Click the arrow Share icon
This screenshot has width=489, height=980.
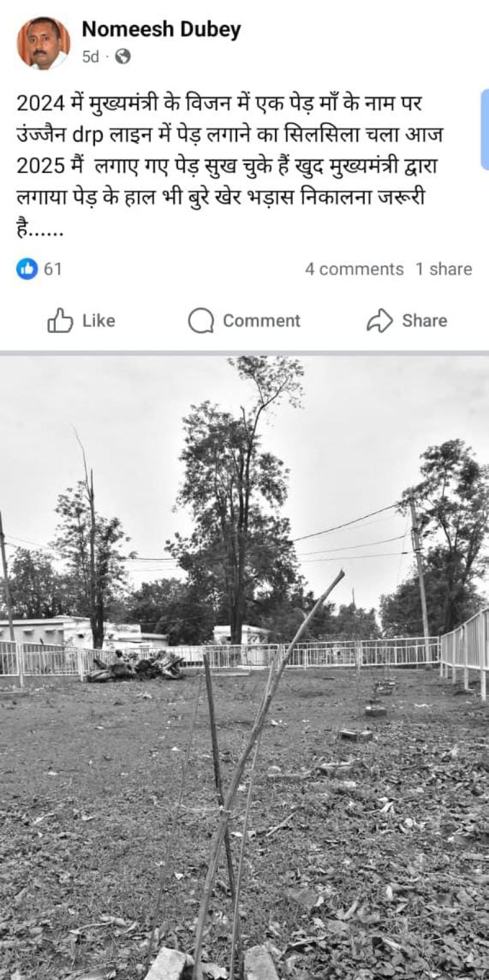[379, 321]
